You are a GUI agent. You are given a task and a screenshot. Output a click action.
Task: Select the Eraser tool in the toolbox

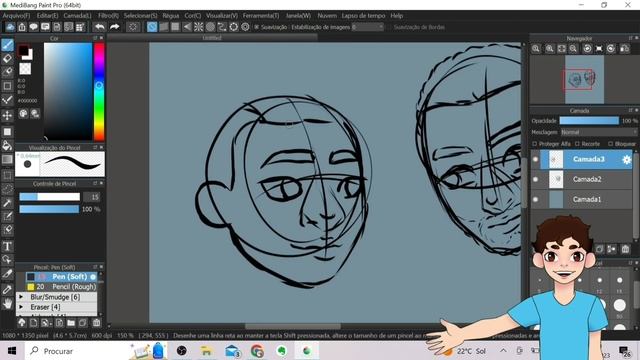[x=7, y=59]
